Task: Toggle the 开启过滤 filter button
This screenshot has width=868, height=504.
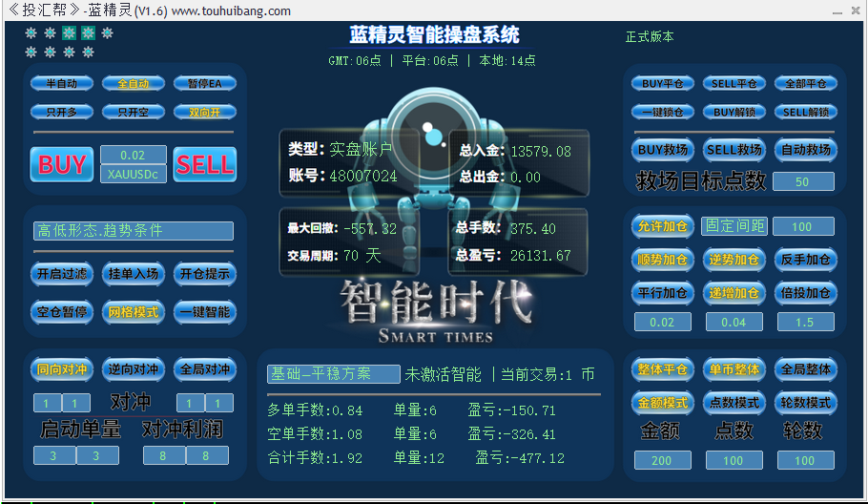Action: pyautogui.click(x=61, y=274)
